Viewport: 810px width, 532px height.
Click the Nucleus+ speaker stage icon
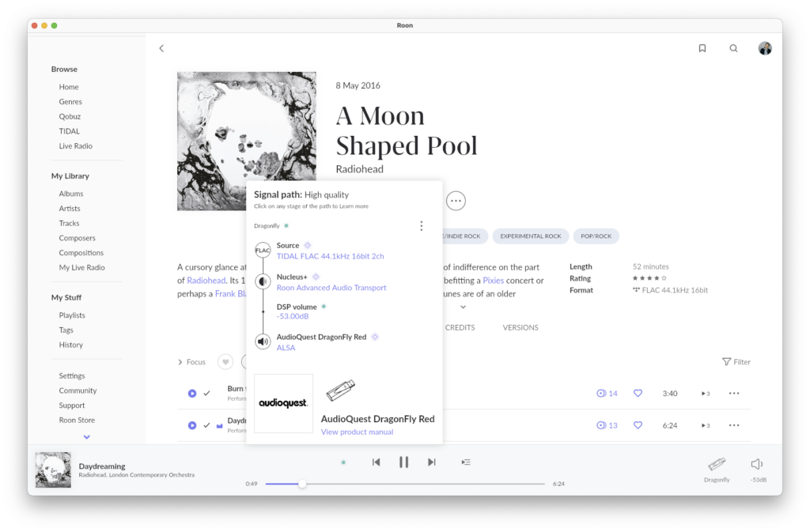pos(263,281)
